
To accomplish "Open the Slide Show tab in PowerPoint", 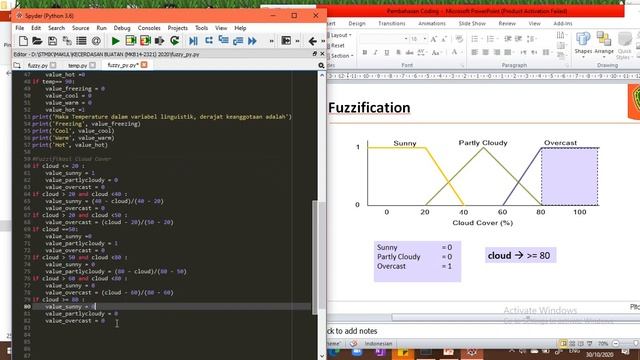I will [472, 24].
